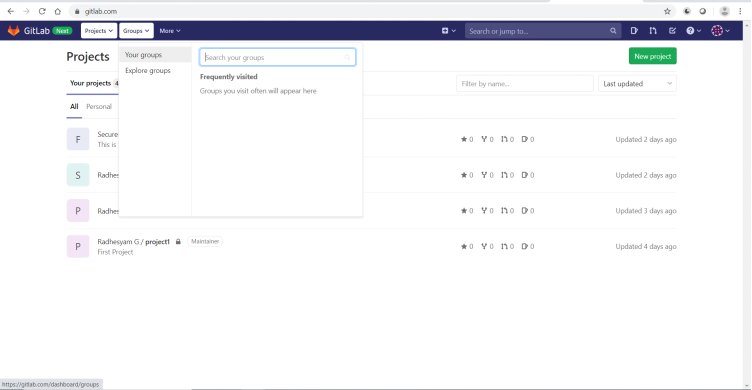Select Your groups in the dropdown
The height and width of the screenshot is (390, 752).
coord(155,55)
